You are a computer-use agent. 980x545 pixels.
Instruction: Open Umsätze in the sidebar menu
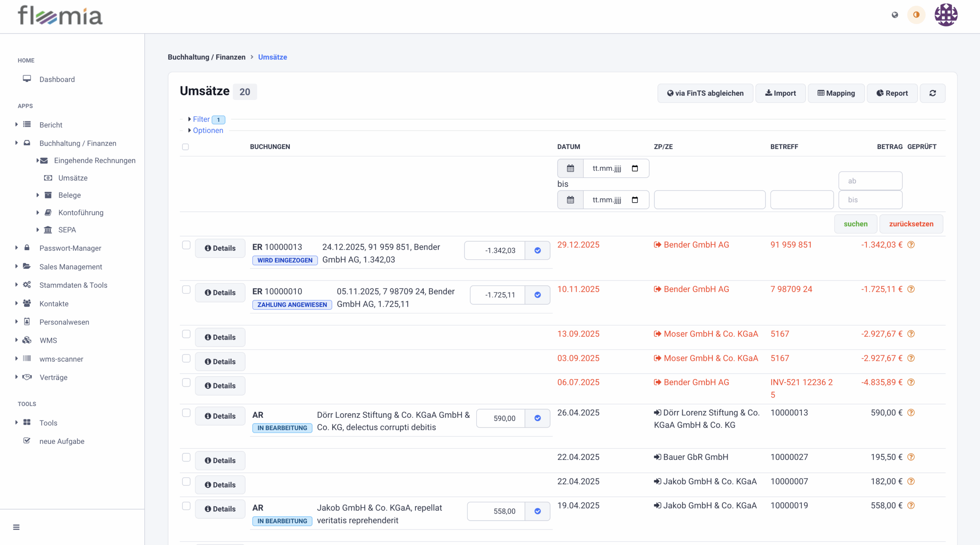73,178
